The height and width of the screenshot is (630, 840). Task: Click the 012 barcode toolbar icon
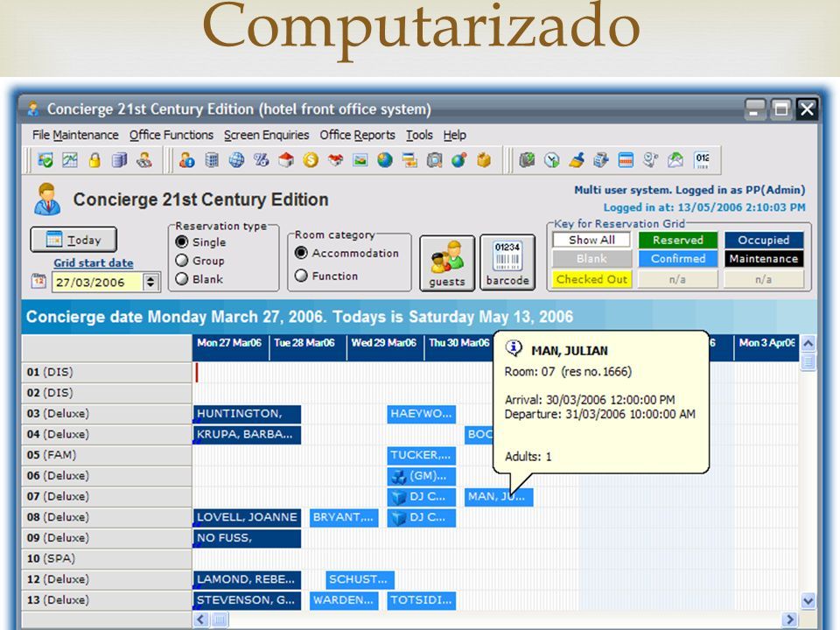click(x=702, y=159)
